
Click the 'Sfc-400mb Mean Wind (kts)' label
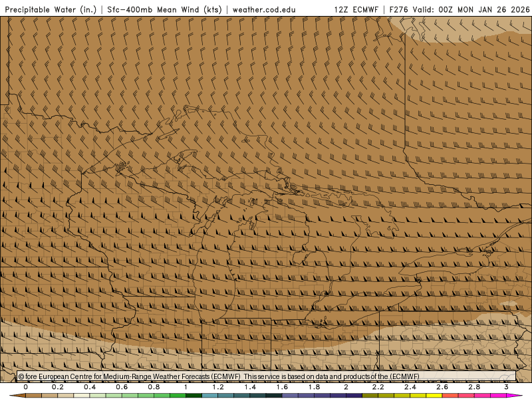(164, 9)
